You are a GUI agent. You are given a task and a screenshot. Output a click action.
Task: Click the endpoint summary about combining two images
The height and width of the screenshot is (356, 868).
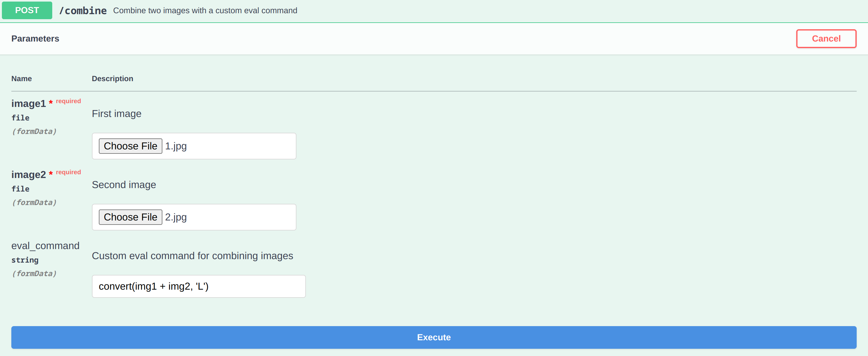205,11
